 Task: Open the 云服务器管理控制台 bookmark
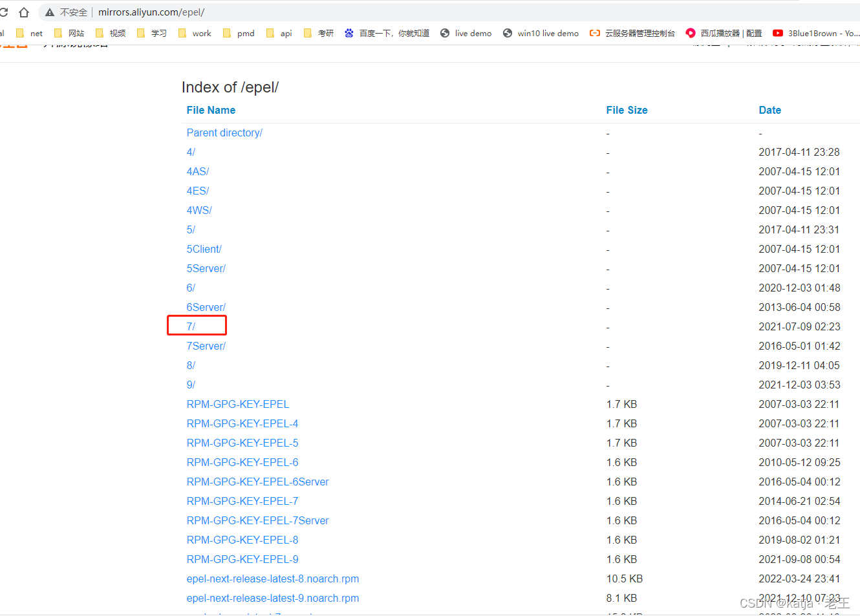(x=632, y=33)
